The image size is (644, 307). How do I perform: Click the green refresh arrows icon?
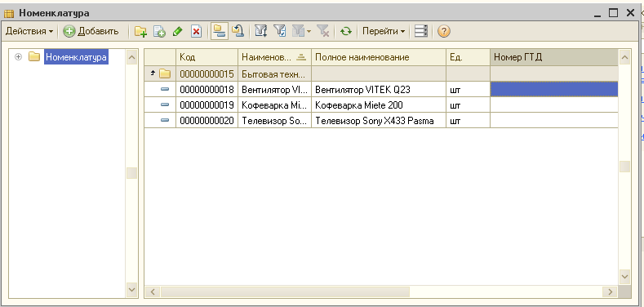pyautogui.click(x=346, y=31)
